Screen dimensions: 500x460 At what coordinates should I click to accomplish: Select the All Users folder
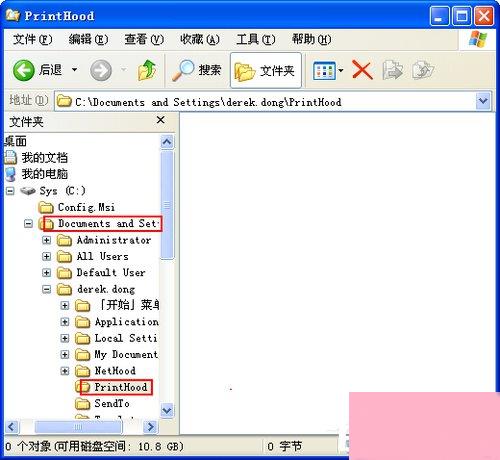click(103, 256)
